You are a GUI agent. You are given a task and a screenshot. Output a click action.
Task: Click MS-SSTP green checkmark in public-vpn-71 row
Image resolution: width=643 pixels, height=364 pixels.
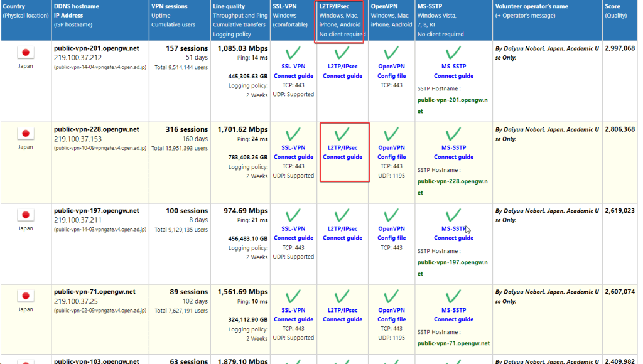[453, 296]
